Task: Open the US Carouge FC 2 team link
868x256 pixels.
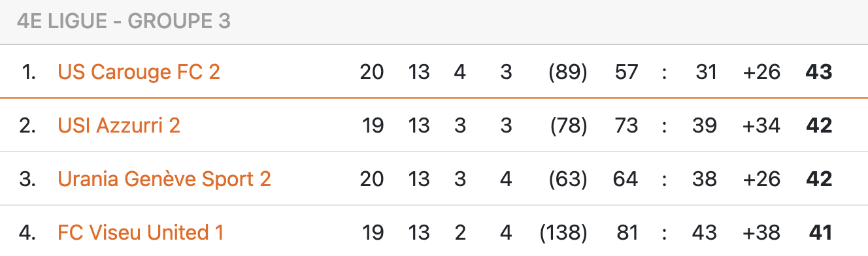Action: point(139,72)
